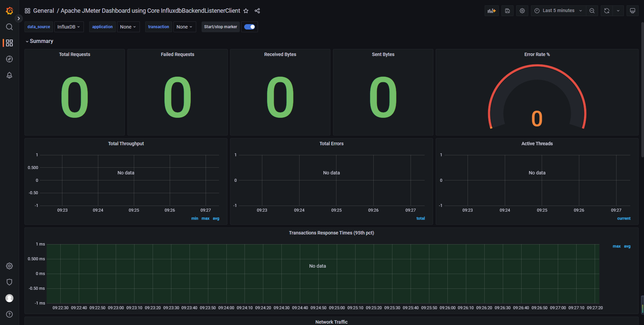Star this dashboard as a favorite

[x=246, y=11]
